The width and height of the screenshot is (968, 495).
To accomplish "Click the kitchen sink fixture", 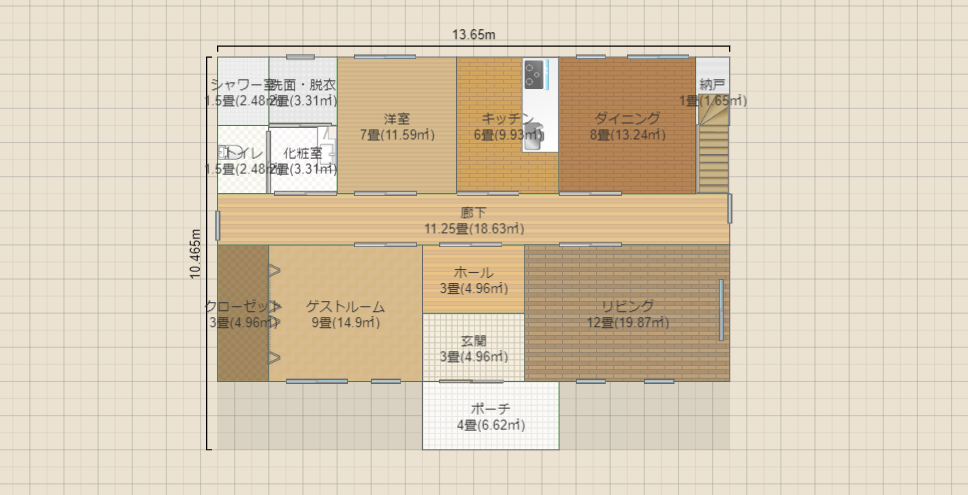I will click(538, 129).
